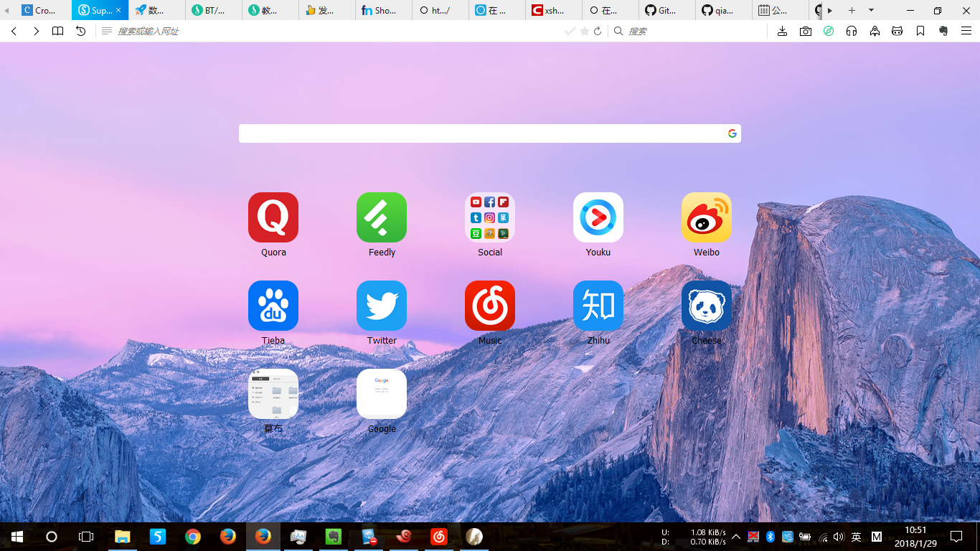
Task: Click the green compass toolbar icon
Action: [x=829, y=32]
